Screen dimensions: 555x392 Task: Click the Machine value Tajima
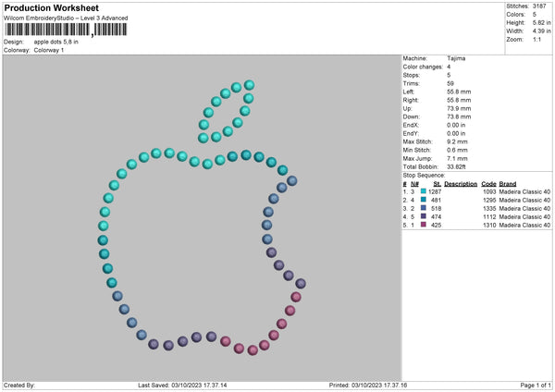click(456, 58)
